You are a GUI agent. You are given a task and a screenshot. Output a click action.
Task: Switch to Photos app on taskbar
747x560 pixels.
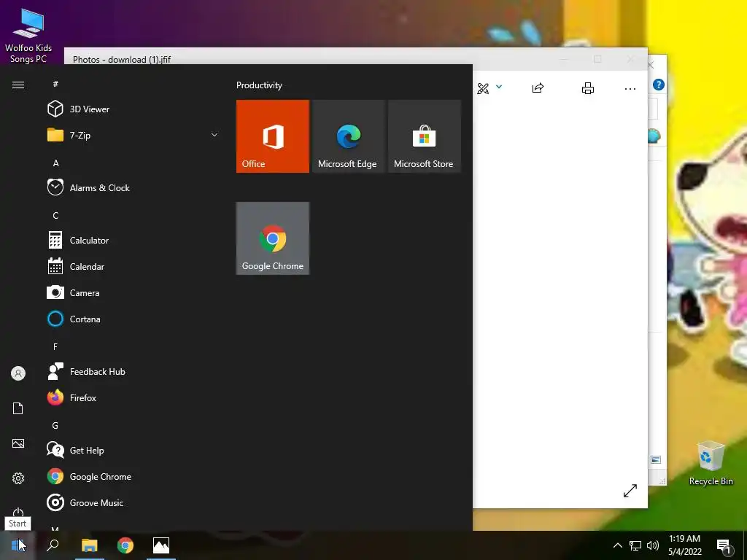[161, 545]
